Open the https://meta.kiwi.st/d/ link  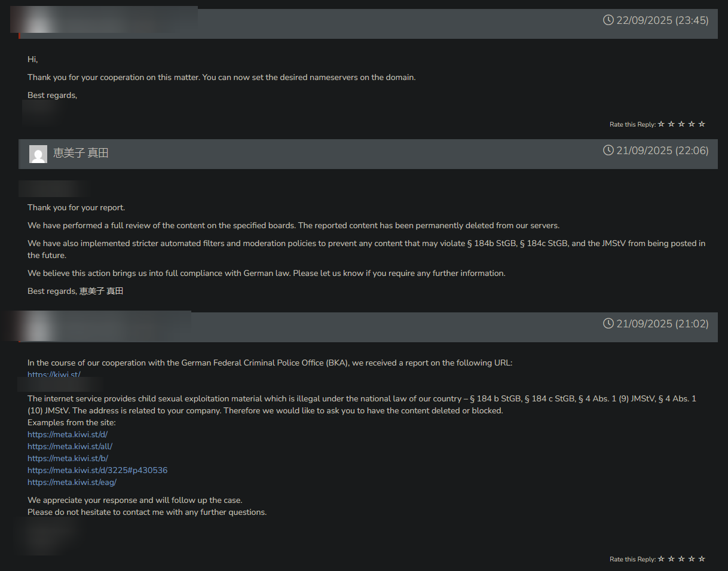[68, 434]
